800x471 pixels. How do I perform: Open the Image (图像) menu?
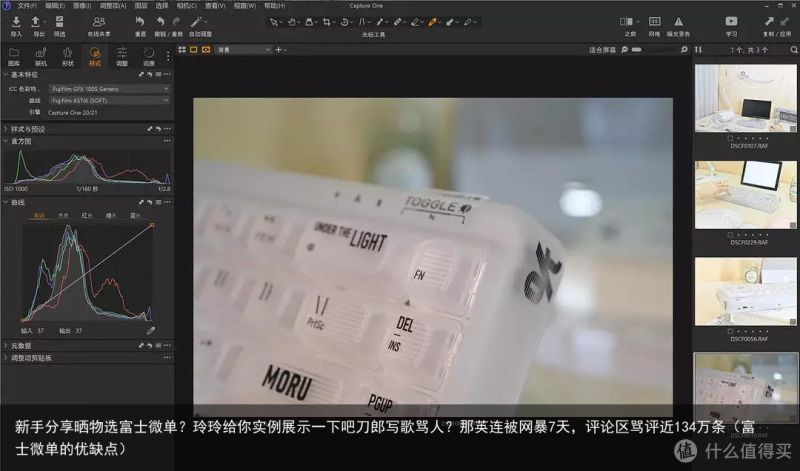pyautogui.click(x=82, y=6)
